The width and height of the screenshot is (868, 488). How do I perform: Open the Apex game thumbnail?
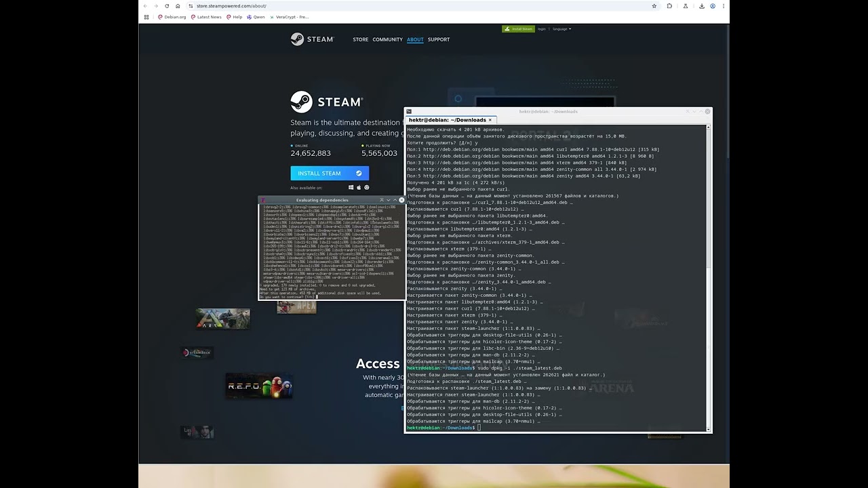[x=296, y=307]
